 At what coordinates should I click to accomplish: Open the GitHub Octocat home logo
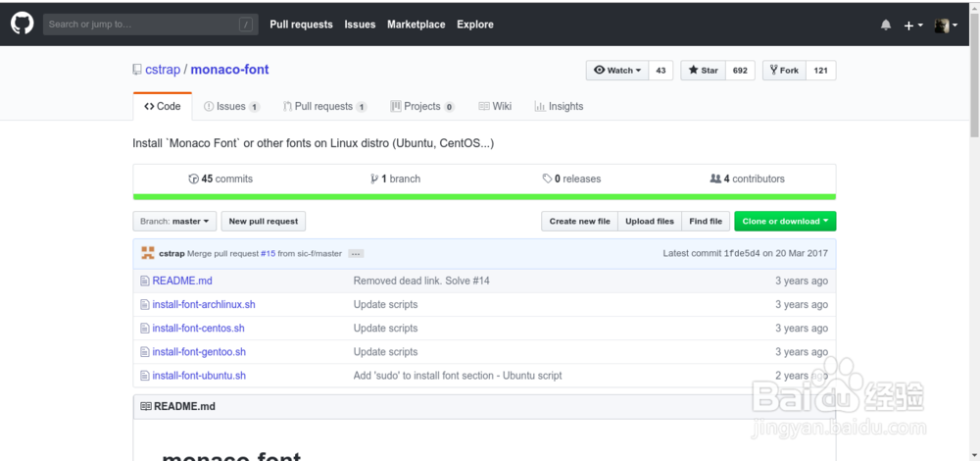(x=22, y=24)
